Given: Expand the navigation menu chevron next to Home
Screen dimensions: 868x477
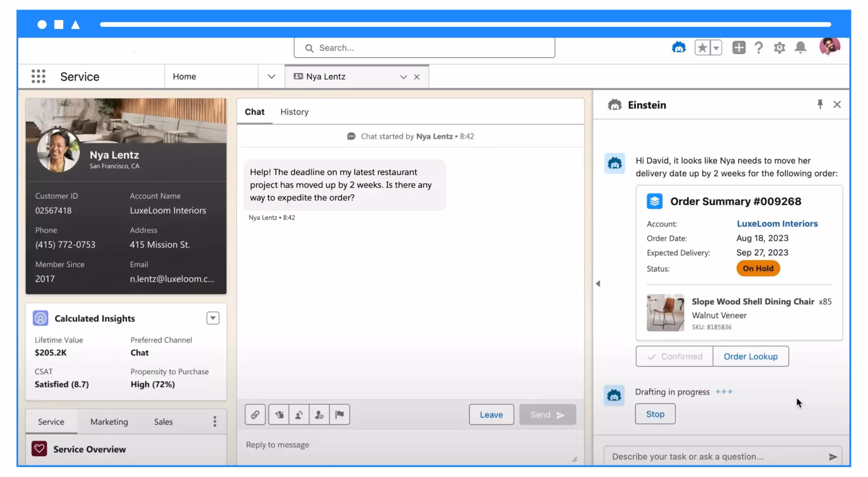Looking at the screenshot, I should pyautogui.click(x=271, y=76).
